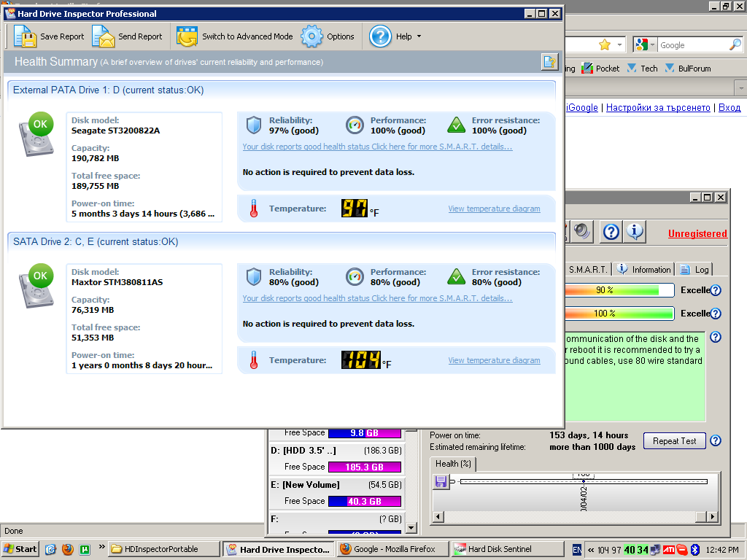Click the speaker icon in Hard Disk Sentinel
The image size is (747, 560).
click(581, 232)
